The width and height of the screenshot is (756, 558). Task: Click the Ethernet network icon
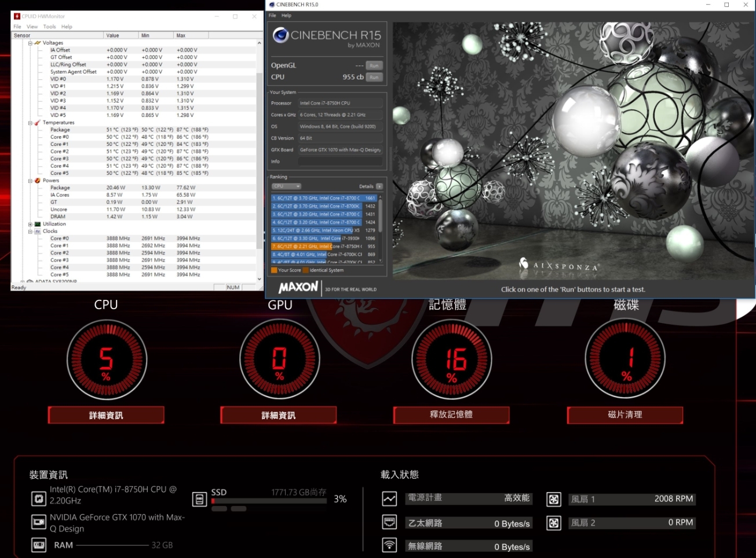(389, 522)
